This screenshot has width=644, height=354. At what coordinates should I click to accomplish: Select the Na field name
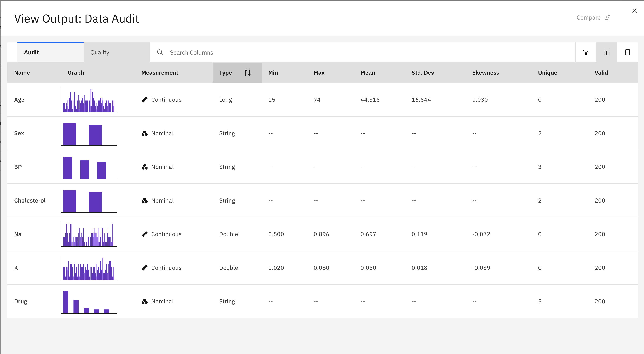tap(18, 234)
